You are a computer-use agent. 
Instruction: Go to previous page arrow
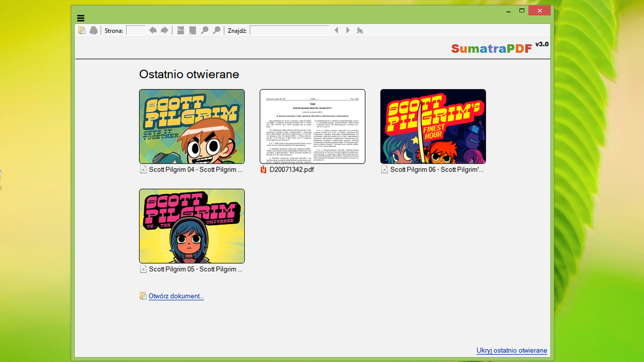click(x=153, y=31)
